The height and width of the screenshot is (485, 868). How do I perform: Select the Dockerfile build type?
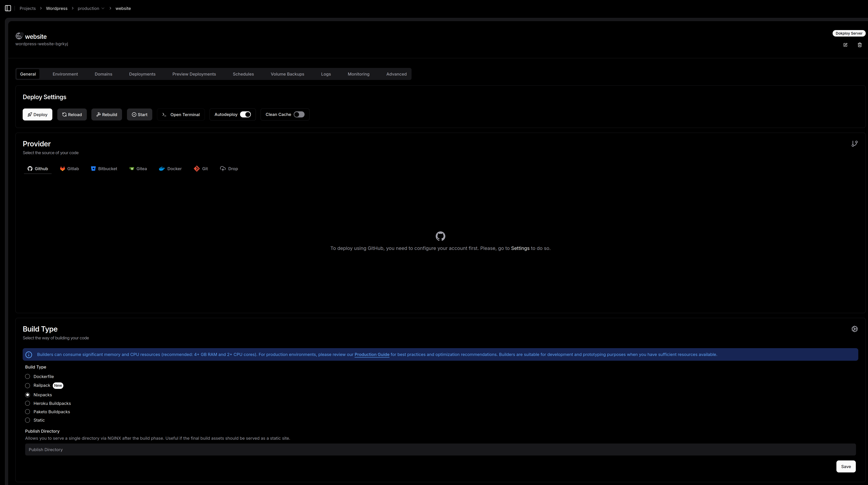point(28,377)
